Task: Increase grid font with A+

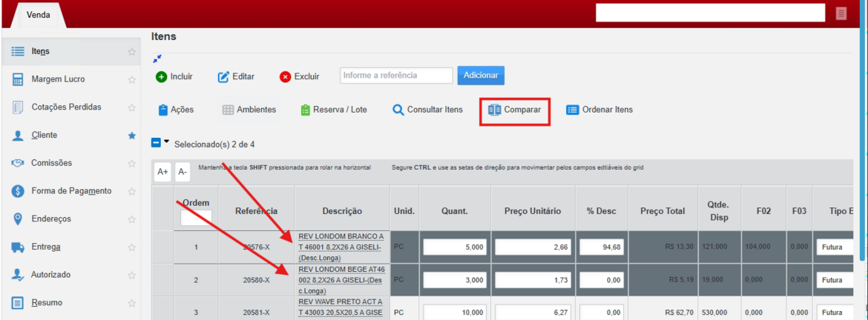Action: pos(162,172)
